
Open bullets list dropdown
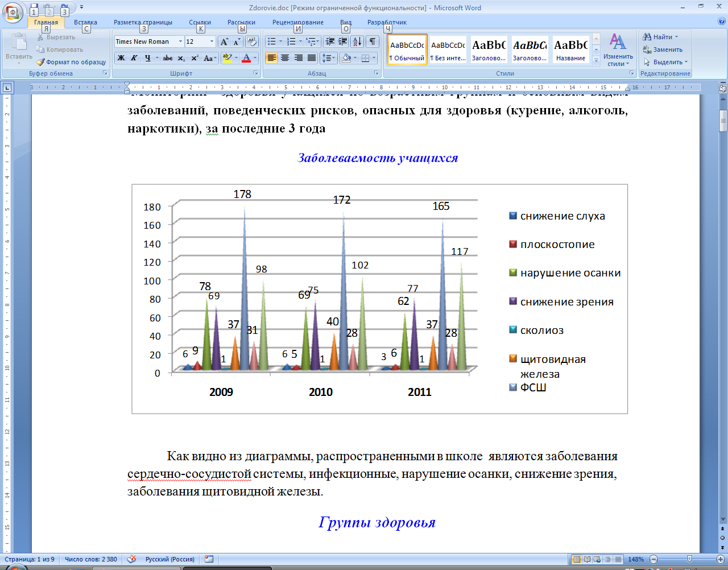pos(280,42)
